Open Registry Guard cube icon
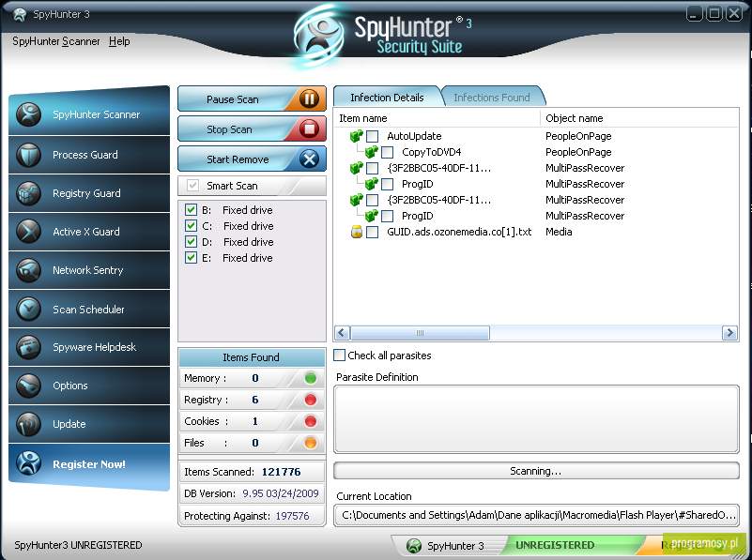The height and width of the screenshot is (560, 752). (28, 193)
